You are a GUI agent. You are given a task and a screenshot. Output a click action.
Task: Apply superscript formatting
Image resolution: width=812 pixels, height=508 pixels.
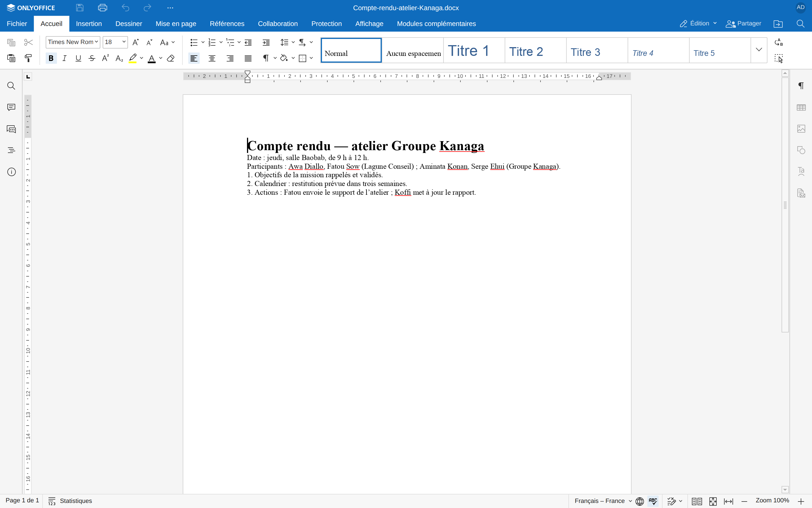click(105, 58)
